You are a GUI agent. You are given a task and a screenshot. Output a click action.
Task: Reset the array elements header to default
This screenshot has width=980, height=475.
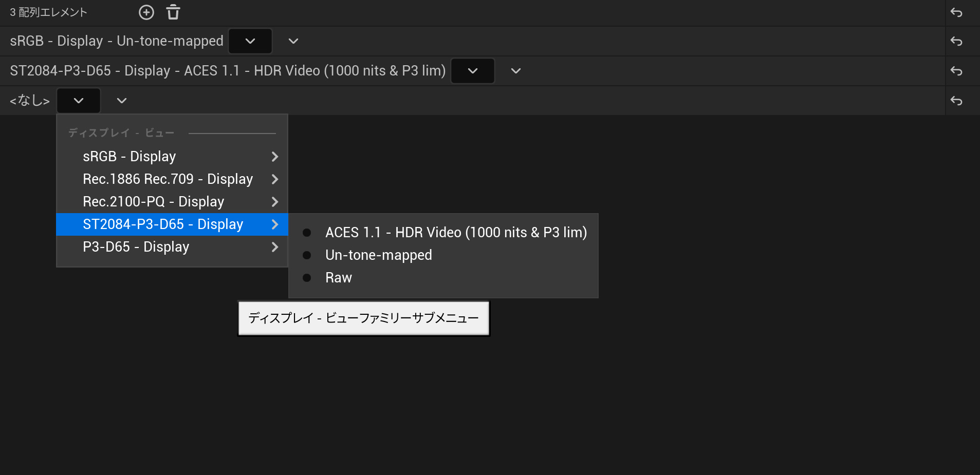tap(956, 12)
